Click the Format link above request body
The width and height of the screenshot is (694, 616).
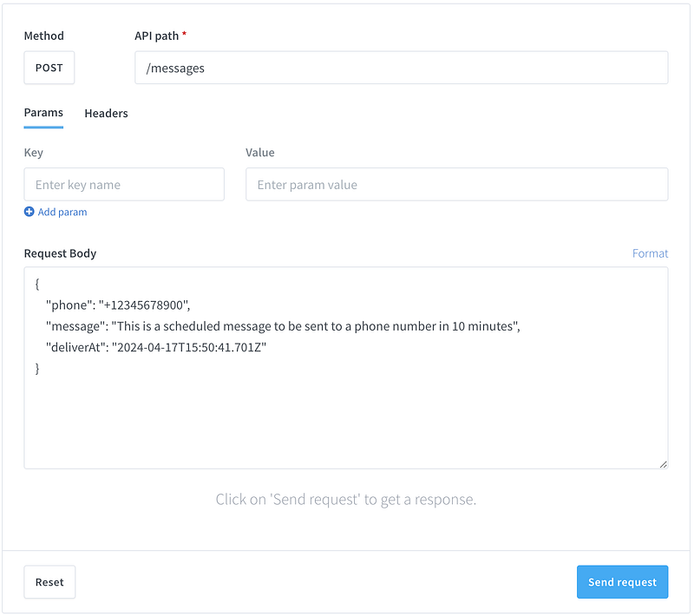pyautogui.click(x=650, y=253)
